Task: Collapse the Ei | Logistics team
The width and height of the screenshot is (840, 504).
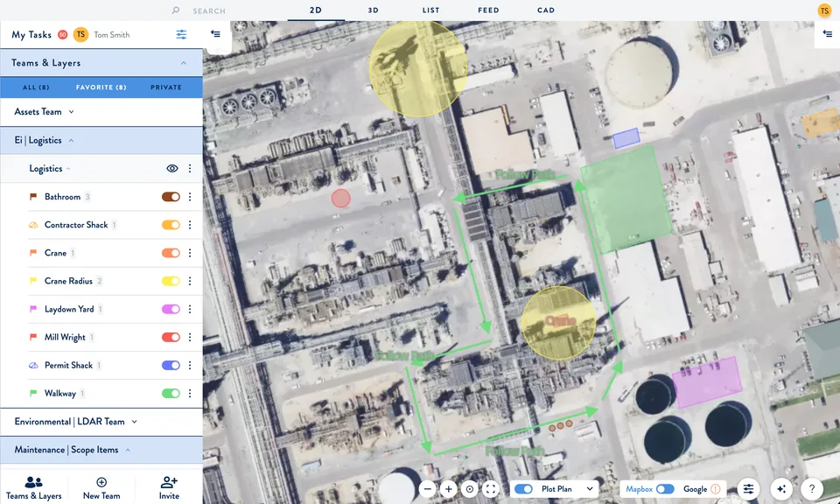Action: [x=71, y=140]
